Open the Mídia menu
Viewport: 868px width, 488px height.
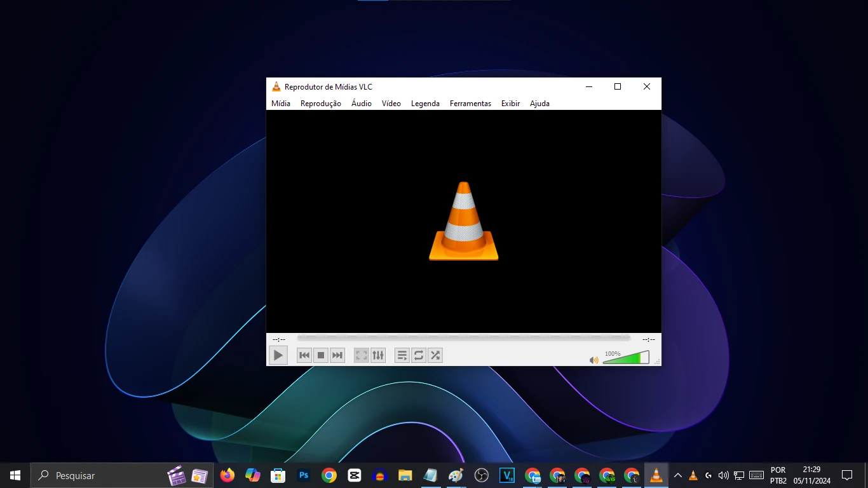[280, 104]
